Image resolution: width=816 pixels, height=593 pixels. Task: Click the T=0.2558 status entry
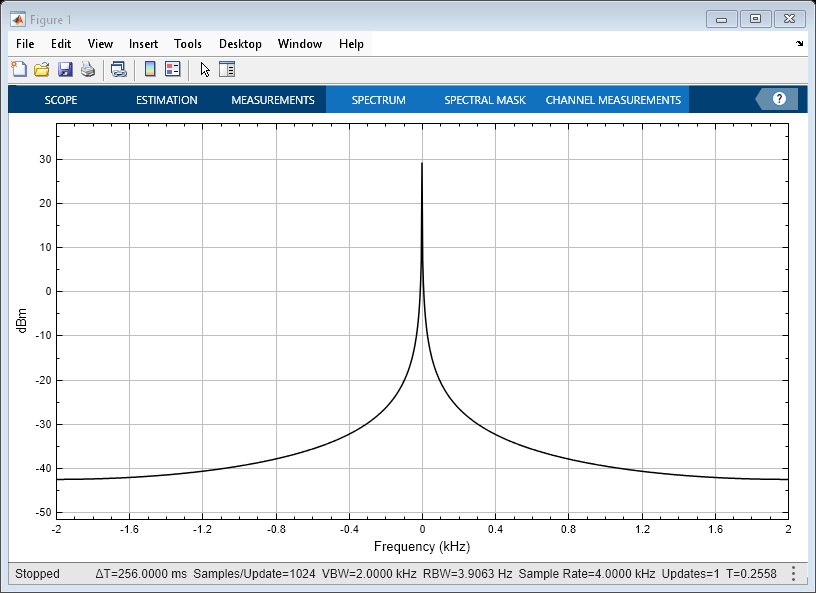pos(751,574)
